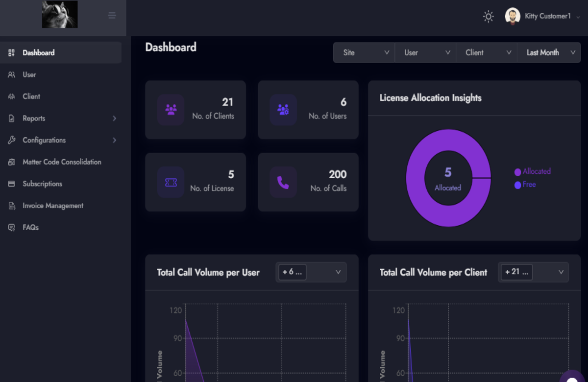Click the cat logo thumbnail
This screenshot has width=588, height=382.
(x=60, y=14)
